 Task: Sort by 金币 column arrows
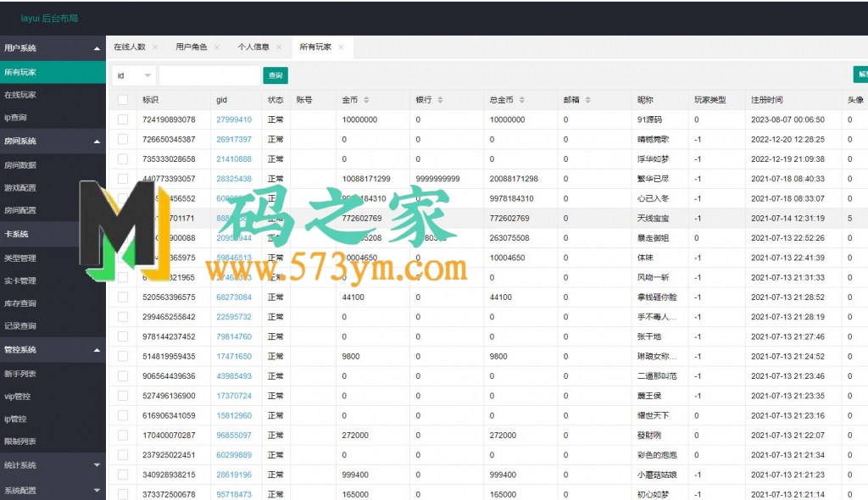pos(366,100)
